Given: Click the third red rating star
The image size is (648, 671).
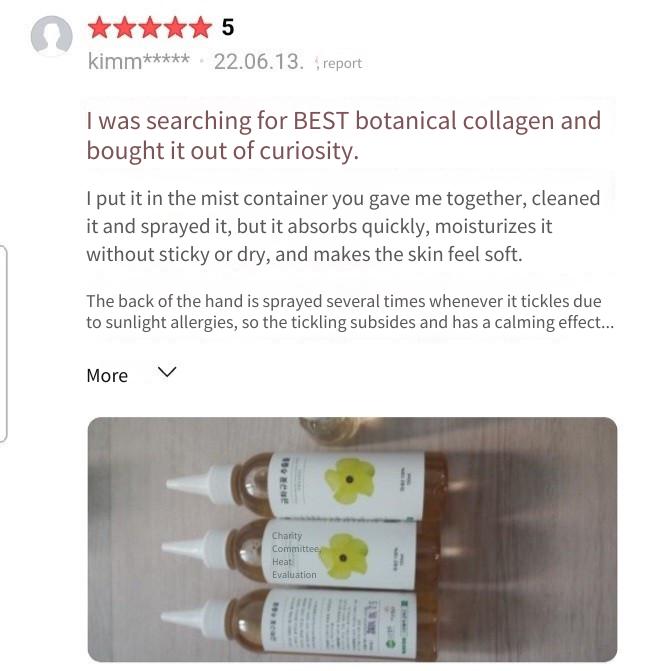Looking at the screenshot, I should point(150,28).
